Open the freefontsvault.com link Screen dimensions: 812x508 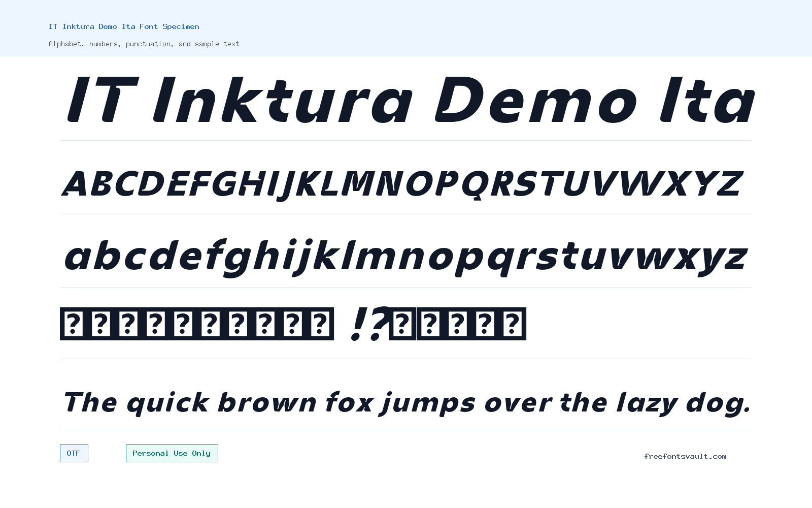[x=685, y=456]
